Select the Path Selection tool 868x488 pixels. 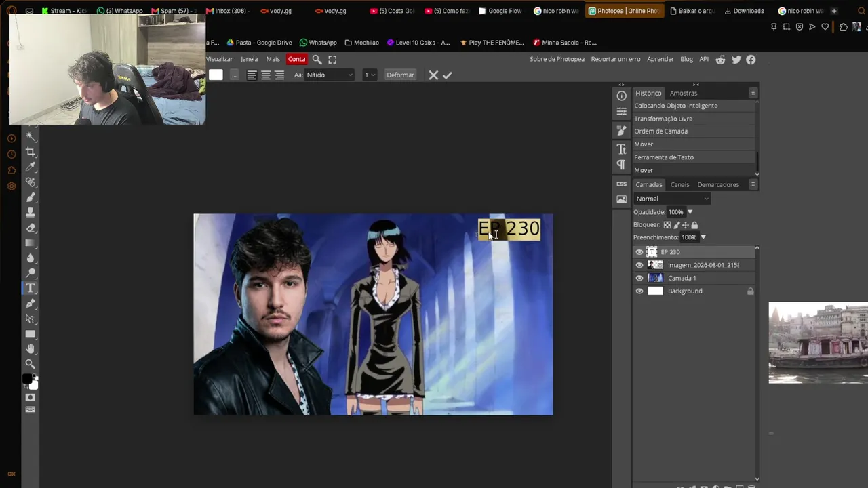31,319
